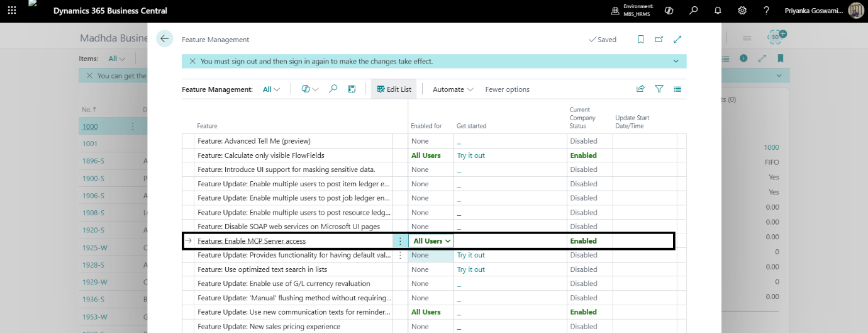The width and height of the screenshot is (868, 333).
Task: Open Dynamics 365 Business Central home title
Action: click(x=111, y=11)
